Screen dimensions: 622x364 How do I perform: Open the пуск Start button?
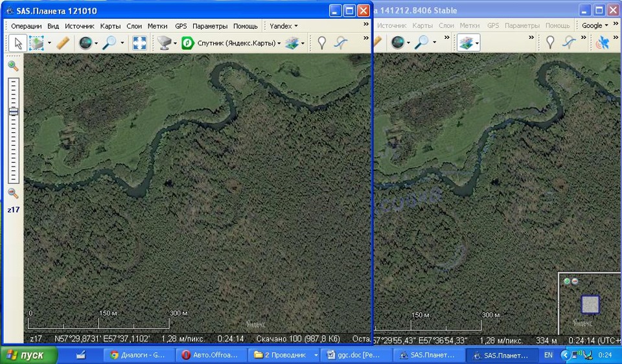tap(29, 355)
